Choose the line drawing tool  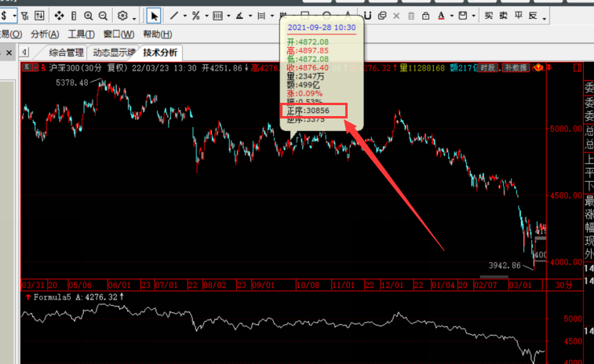(173, 16)
